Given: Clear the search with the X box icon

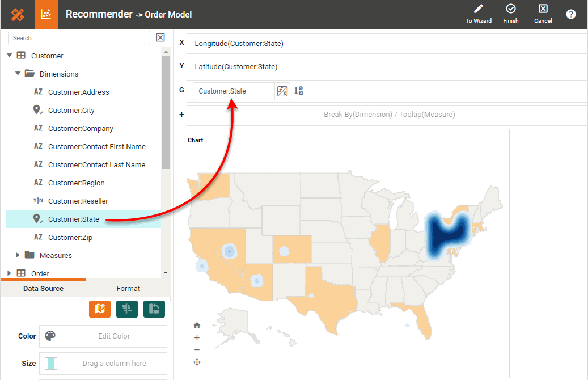Looking at the screenshot, I should click(160, 37).
